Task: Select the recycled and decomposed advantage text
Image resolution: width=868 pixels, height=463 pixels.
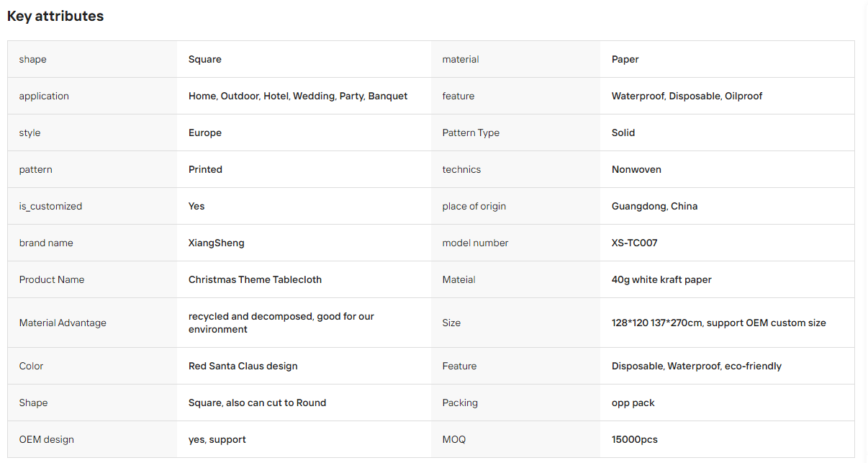Action: (281, 323)
